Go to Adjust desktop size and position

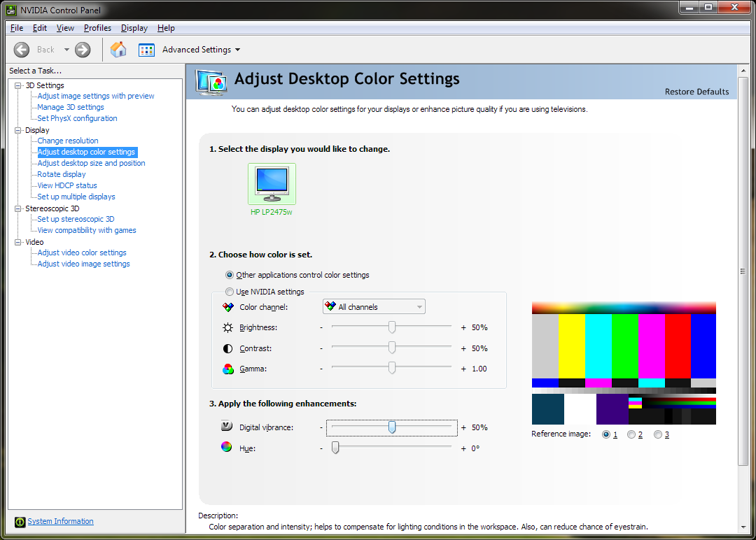tap(91, 163)
